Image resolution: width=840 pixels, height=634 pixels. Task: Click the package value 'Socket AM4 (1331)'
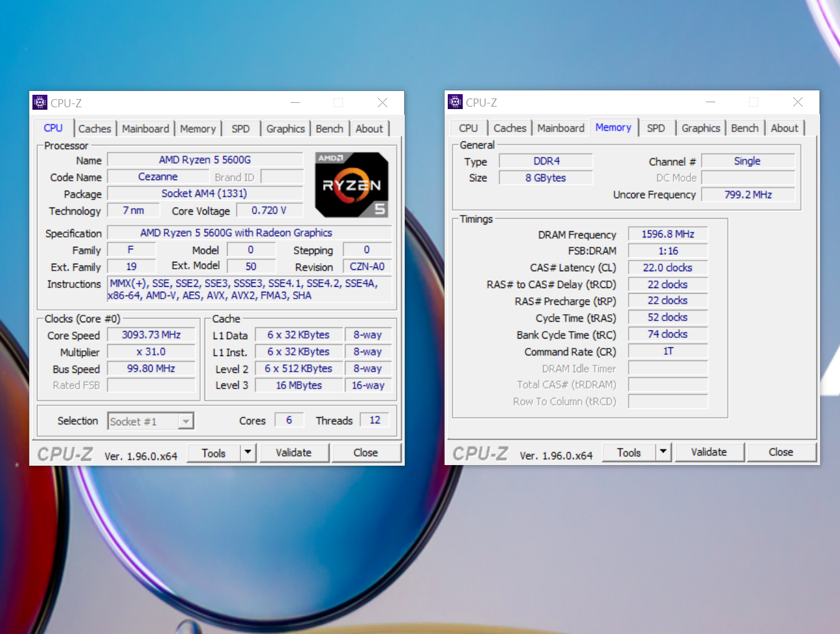(x=205, y=194)
